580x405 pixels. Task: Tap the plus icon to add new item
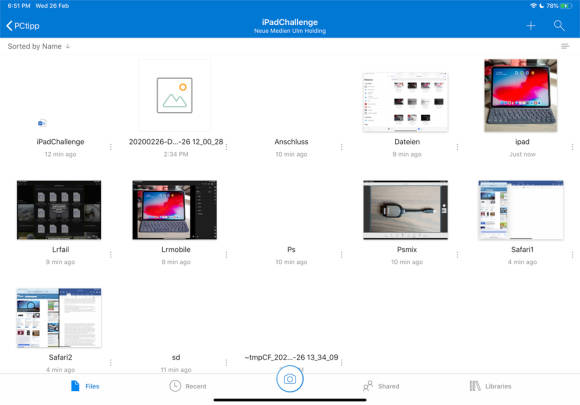coord(531,26)
